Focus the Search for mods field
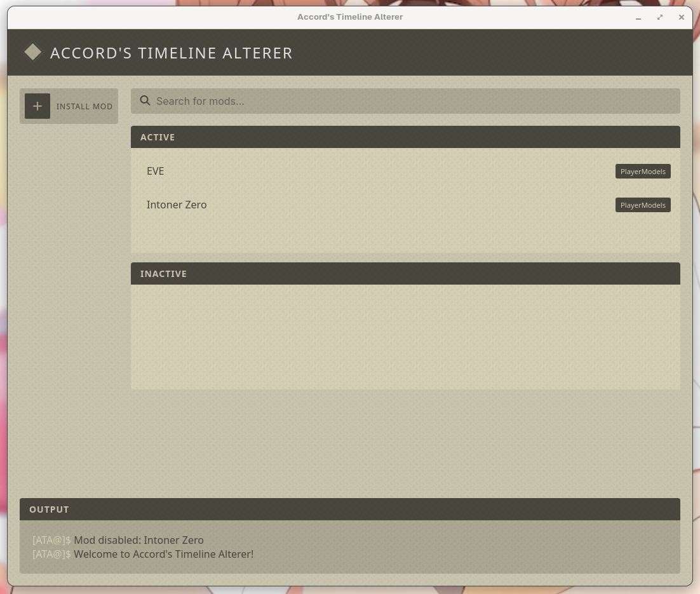Image resolution: width=700 pixels, height=594 pixels. pyautogui.click(x=405, y=101)
